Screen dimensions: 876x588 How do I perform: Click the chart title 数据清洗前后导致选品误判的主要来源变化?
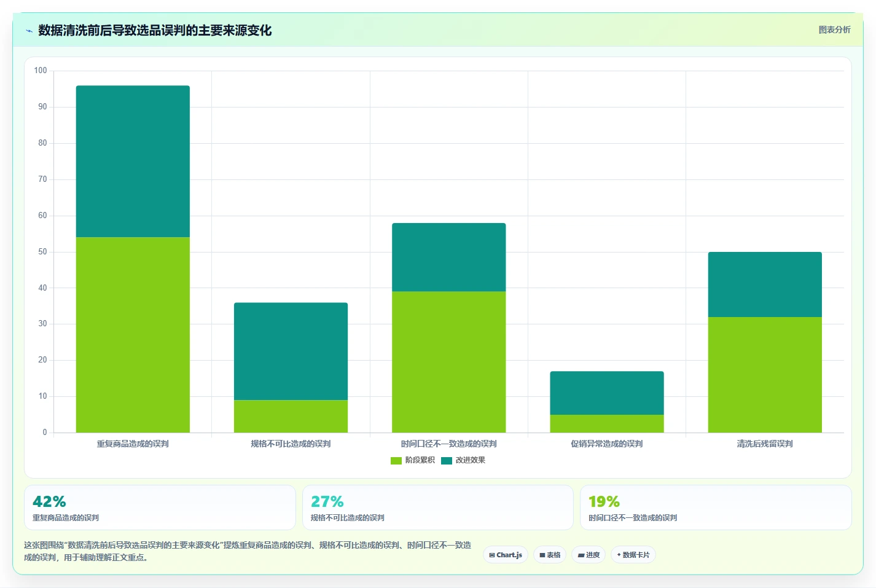click(155, 31)
